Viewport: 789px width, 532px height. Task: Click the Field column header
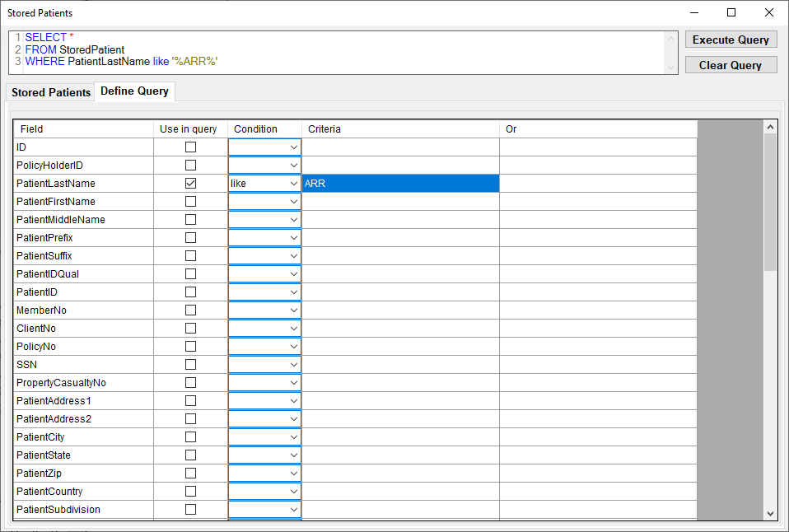coord(83,128)
